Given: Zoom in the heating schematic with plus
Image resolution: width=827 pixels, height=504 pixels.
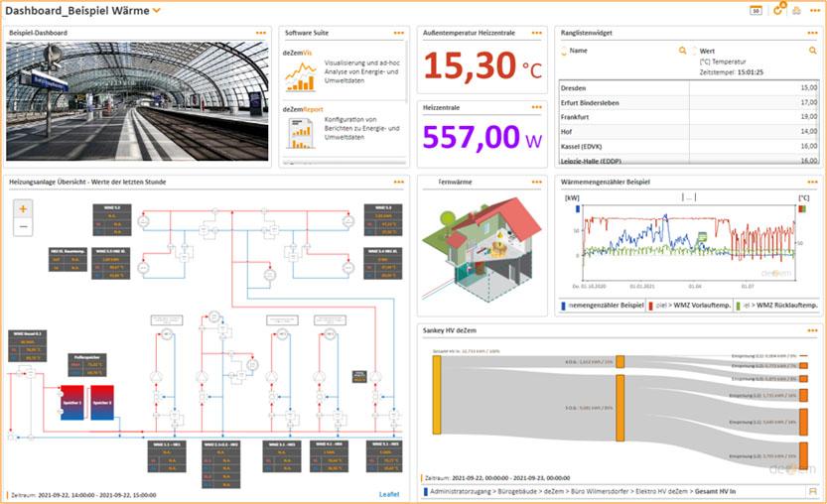Looking at the screenshot, I should pos(23,209).
